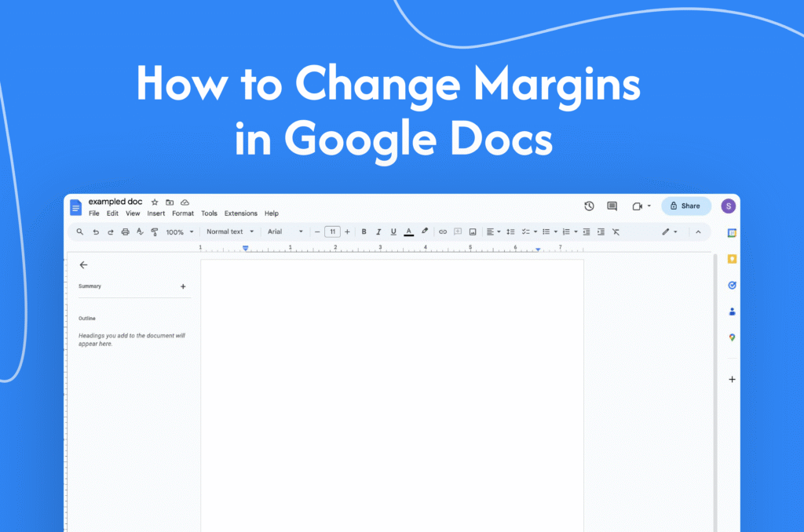This screenshot has height=532, width=804.
Task: Insert a link
Action: tap(442, 231)
